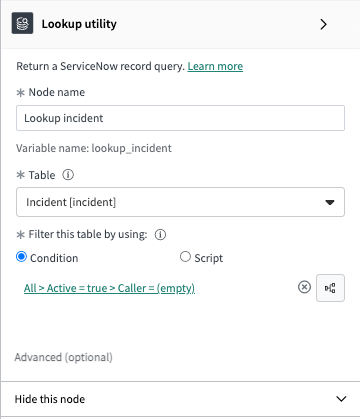
Task: Open the Active = true condition link
Action: pyautogui.click(x=109, y=288)
